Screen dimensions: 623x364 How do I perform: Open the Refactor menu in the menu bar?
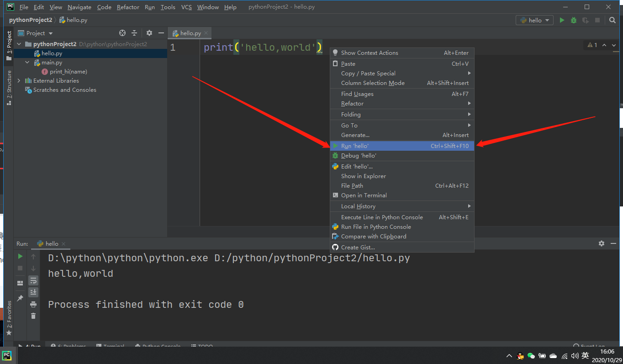(128, 7)
